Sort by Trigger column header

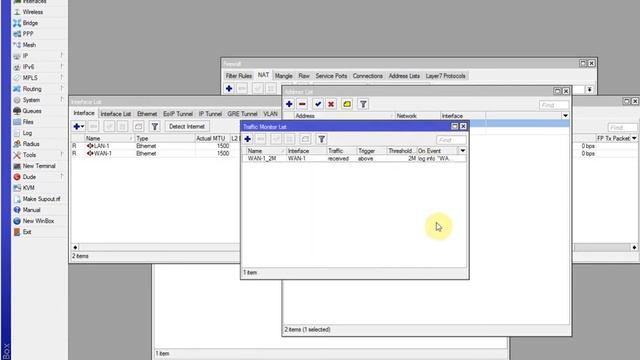tap(371, 151)
